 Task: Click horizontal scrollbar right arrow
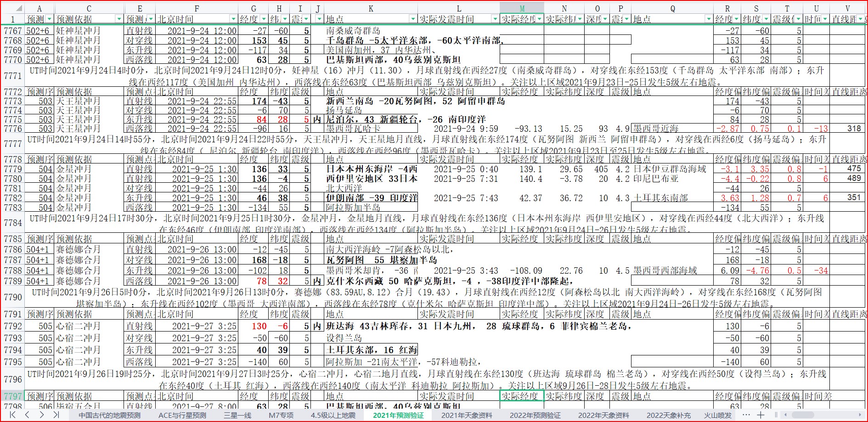tap(860, 415)
